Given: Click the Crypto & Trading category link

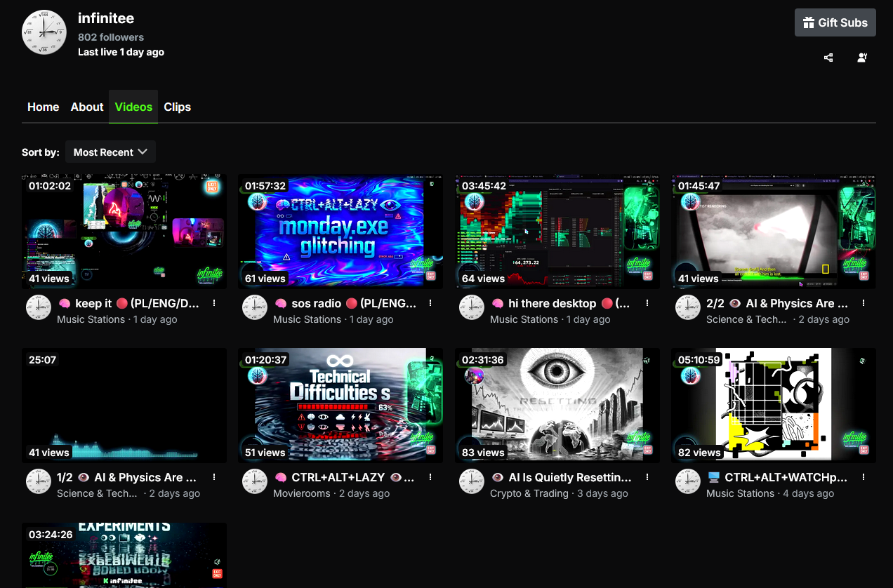Looking at the screenshot, I should pos(529,493).
